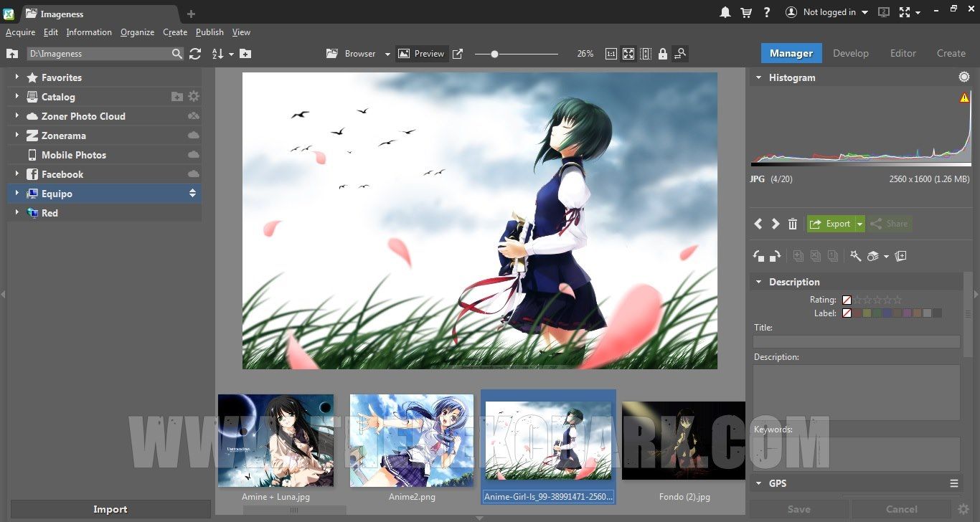Create a new folder via toolbar icon
The image size is (980, 522).
(245, 54)
